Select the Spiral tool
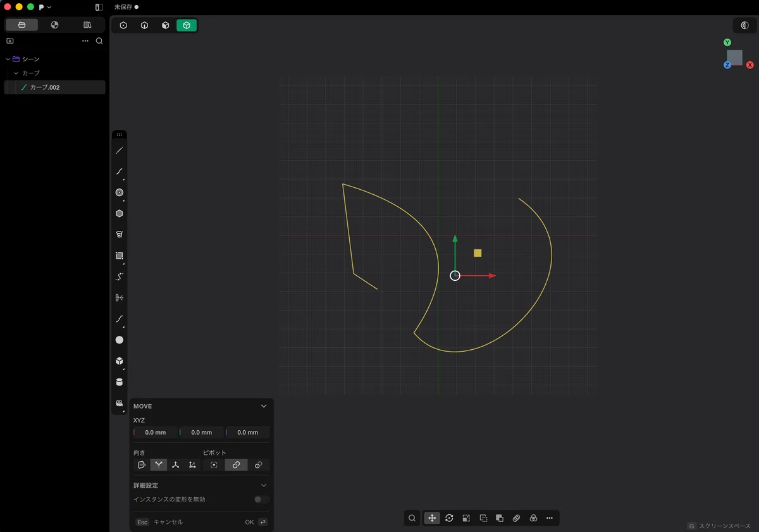 click(120, 235)
